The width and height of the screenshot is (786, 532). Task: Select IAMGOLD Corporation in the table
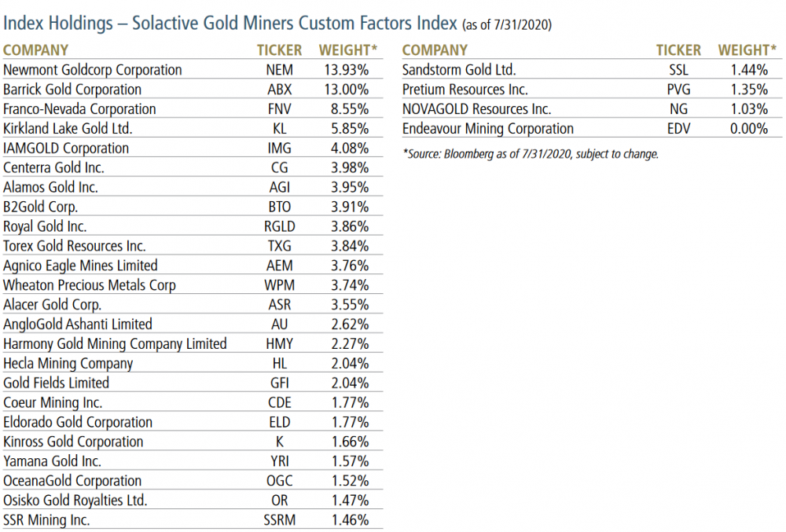pyautogui.click(x=66, y=149)
